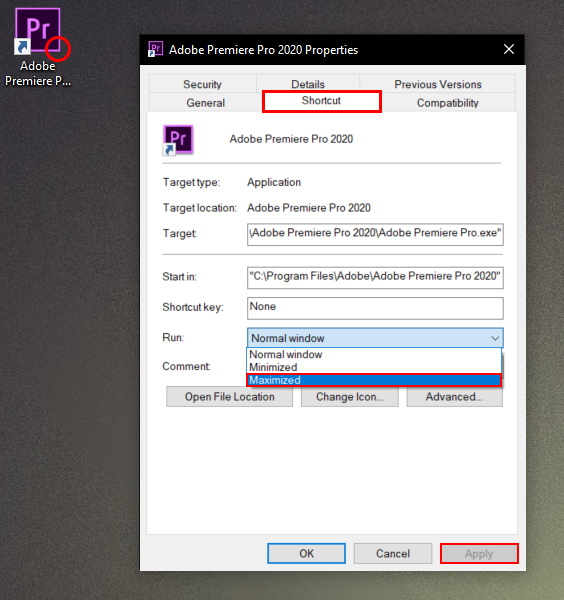The height and width of the screenshot is (600, 564).
Task: Switch to the General tab
Action: coord(205,103)
